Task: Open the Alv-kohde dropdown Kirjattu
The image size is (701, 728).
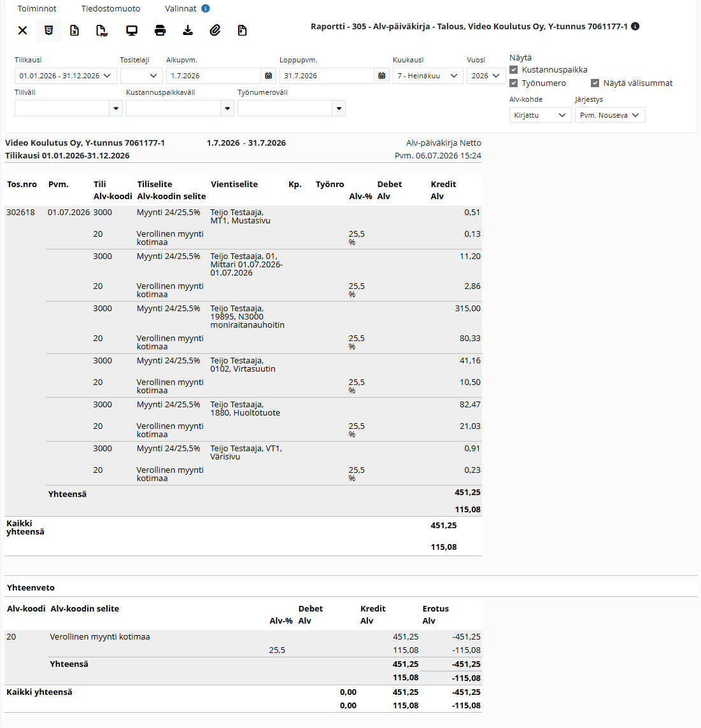Action: tap(541, 115)
